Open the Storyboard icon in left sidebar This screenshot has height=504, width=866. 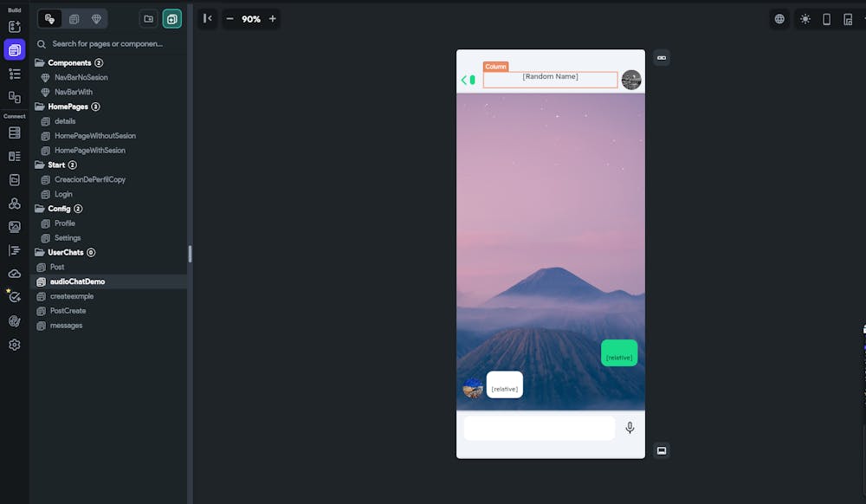[x=15, y=97]
